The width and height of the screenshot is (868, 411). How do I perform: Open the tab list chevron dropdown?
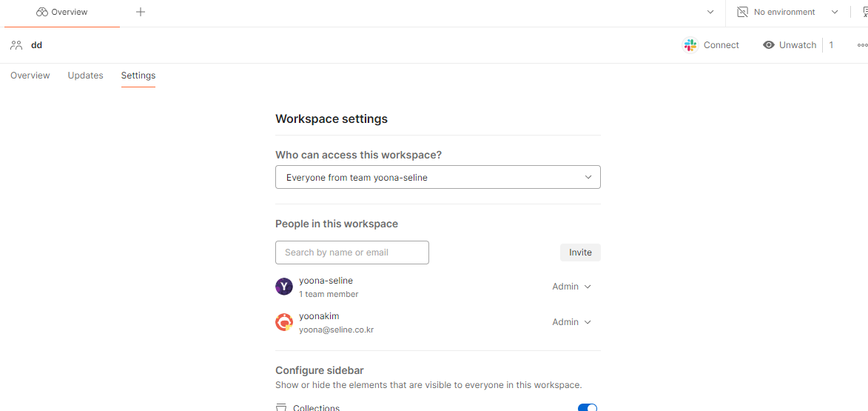pyautogui.click(x=711, y=12)
